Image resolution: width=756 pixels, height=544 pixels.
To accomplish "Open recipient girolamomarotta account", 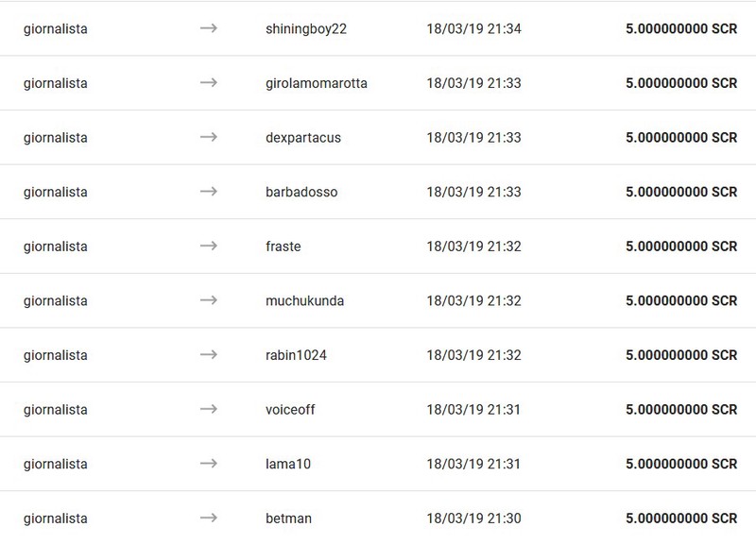I will pyautogui.click(x=317, y=84).
